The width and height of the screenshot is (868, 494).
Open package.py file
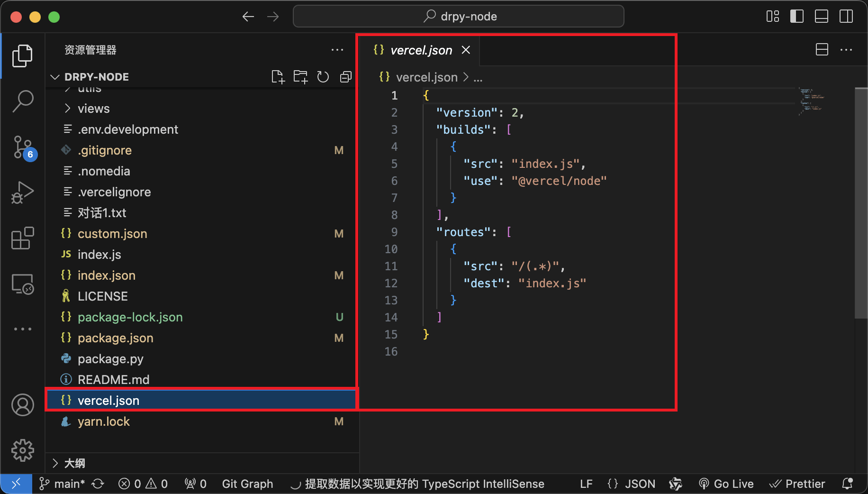(x=202, y=359)
